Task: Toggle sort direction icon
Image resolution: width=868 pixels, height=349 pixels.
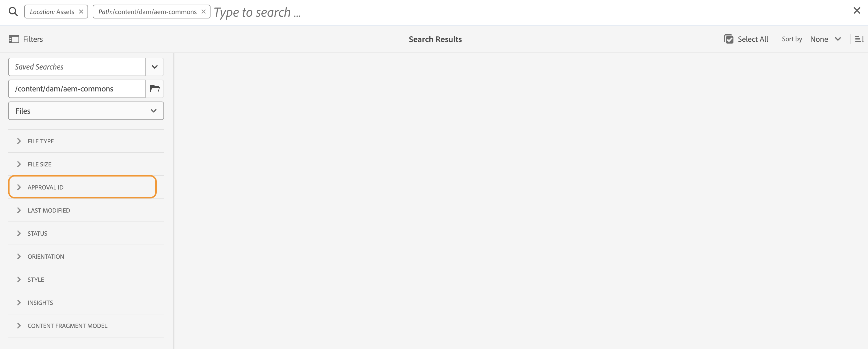Action: (x=859, y=39)
